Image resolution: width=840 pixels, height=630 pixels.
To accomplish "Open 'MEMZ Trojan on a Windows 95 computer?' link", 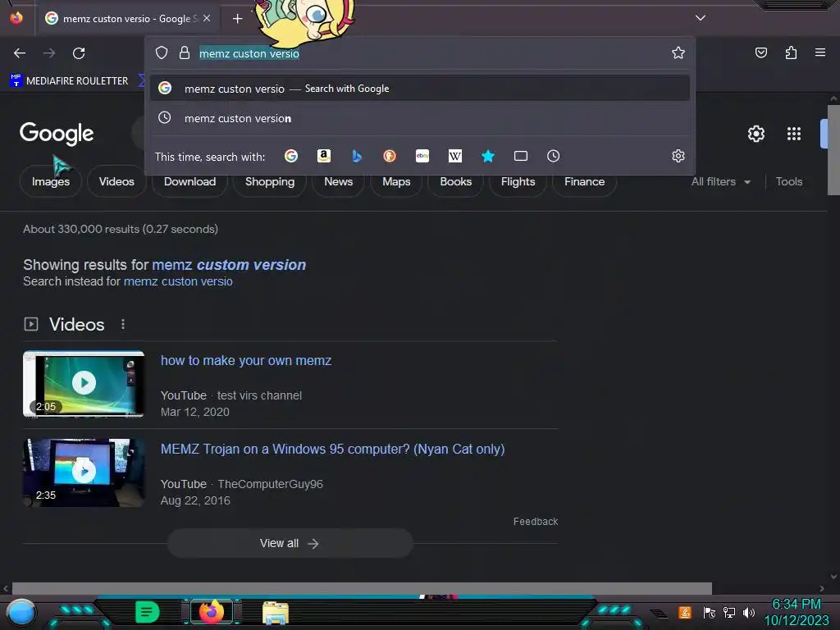I will click(x=333, y=449).
